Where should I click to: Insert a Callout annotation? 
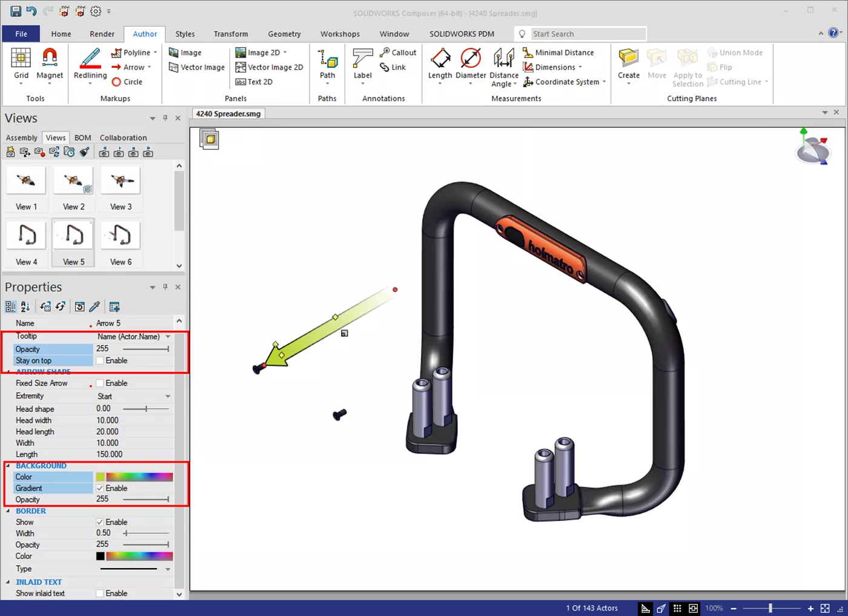[x=398, y=53]
